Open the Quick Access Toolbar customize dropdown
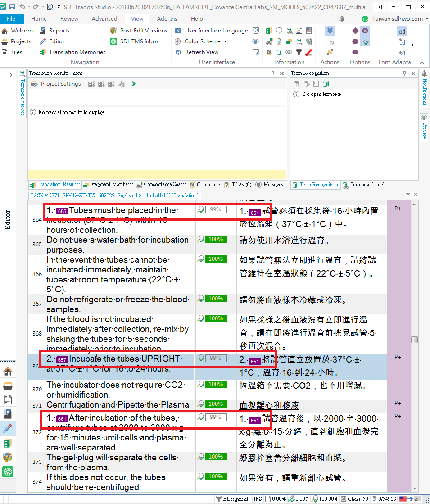The width and height of the screenshot is (430, 504). click(x=59, y=6)
